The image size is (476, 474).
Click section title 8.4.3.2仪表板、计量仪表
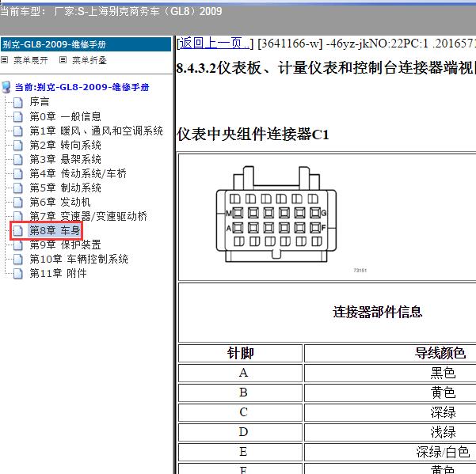pos(326,67)
